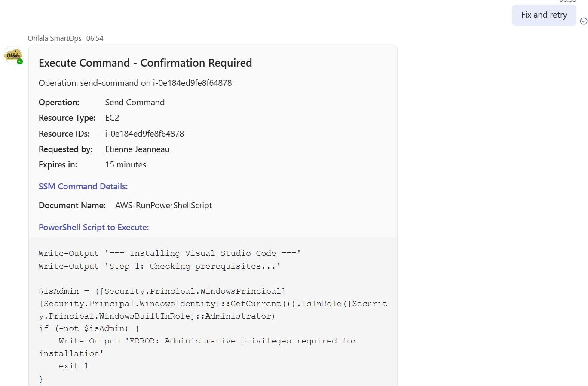Click the 'exit 1' line in script
588x386 pixels.
73,366
